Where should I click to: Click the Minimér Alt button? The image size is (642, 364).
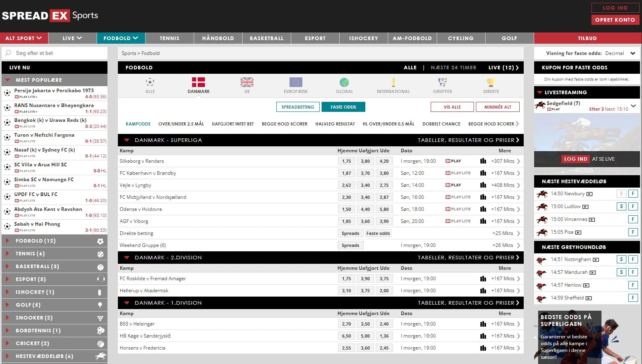pyautogui.click(x=498, y=107)
